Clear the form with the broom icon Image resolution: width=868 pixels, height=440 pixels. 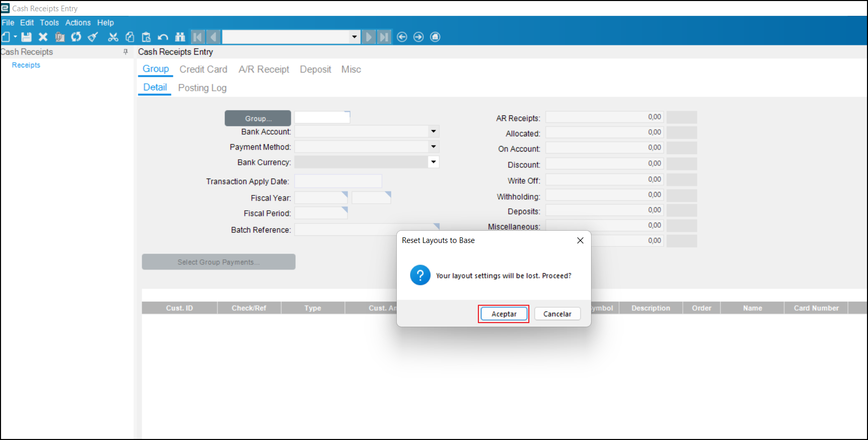click(93, 37)
